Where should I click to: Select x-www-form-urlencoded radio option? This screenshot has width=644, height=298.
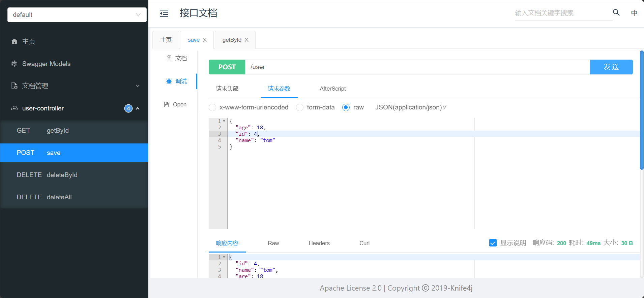[212, 107]
